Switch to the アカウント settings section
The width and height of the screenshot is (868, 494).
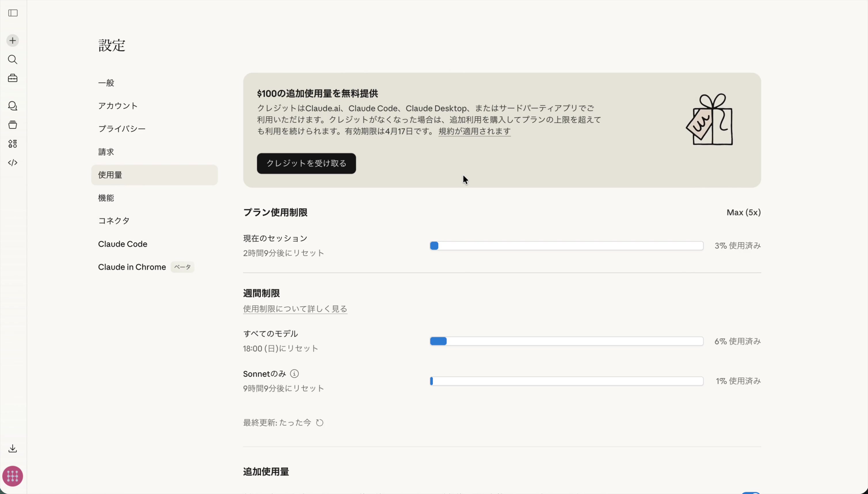coord(117,106)
